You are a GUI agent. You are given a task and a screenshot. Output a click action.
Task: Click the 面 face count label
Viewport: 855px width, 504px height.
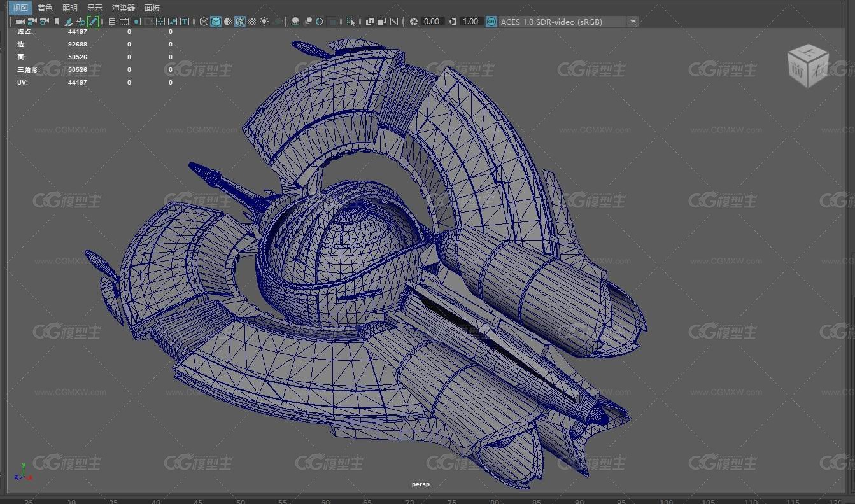21,57
